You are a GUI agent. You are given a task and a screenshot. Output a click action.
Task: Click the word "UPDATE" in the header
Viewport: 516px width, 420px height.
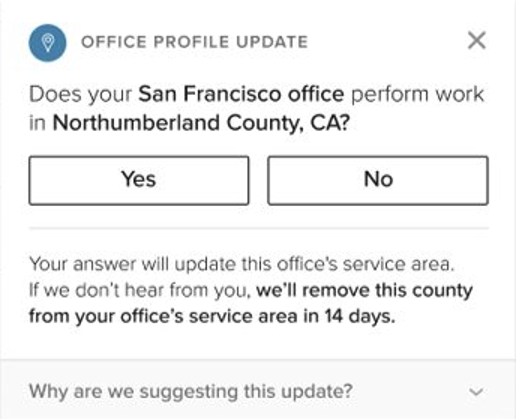pos(272,42)
